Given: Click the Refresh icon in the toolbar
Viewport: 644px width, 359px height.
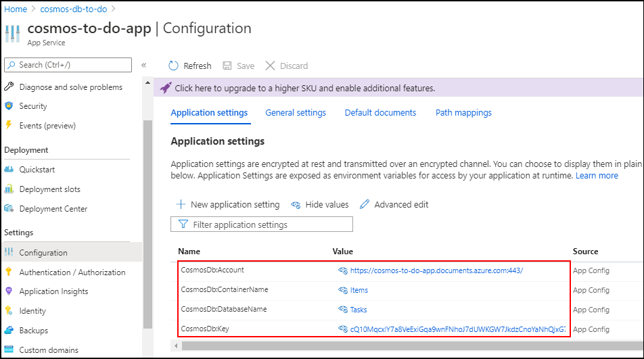Looking at the screenshot, I should [x=174, y=66].
